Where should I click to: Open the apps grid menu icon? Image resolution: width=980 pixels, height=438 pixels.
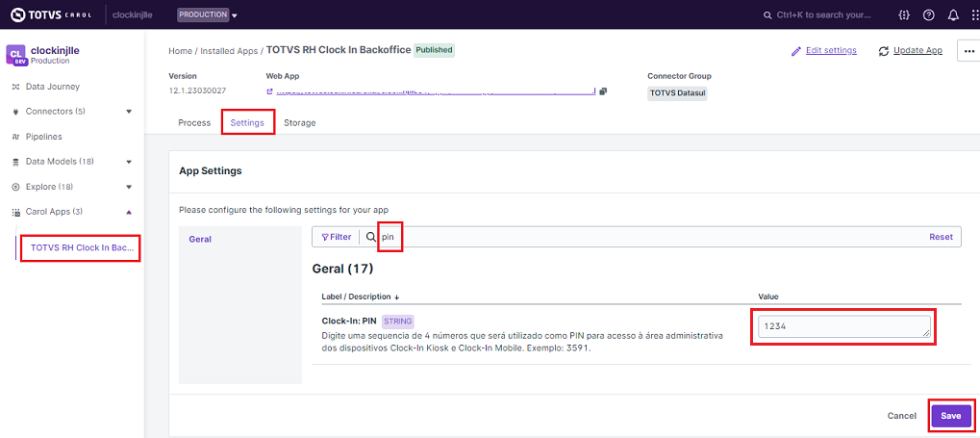(975, 15)
